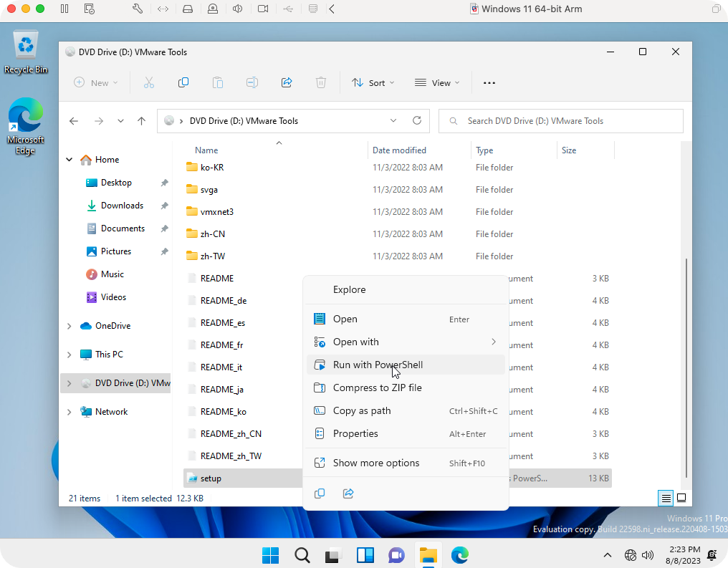Select Properties in context menu

pos(406,433)
